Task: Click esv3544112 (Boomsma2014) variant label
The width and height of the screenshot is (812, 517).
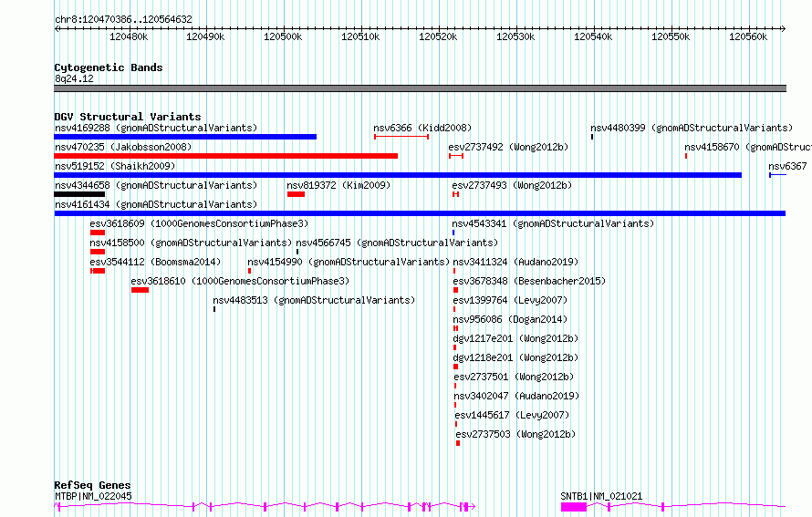Action: click(x=155, y=262)
